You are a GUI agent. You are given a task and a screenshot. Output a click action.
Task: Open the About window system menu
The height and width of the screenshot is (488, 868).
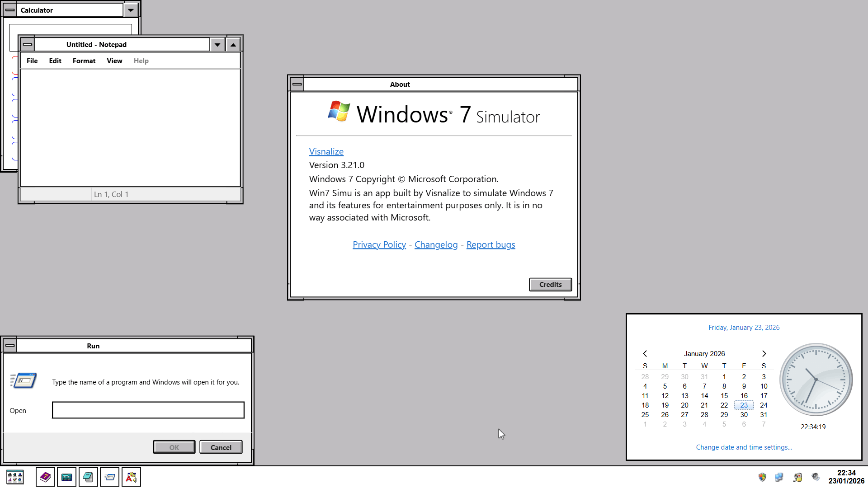pyautogui.click(x=297, y=84)
